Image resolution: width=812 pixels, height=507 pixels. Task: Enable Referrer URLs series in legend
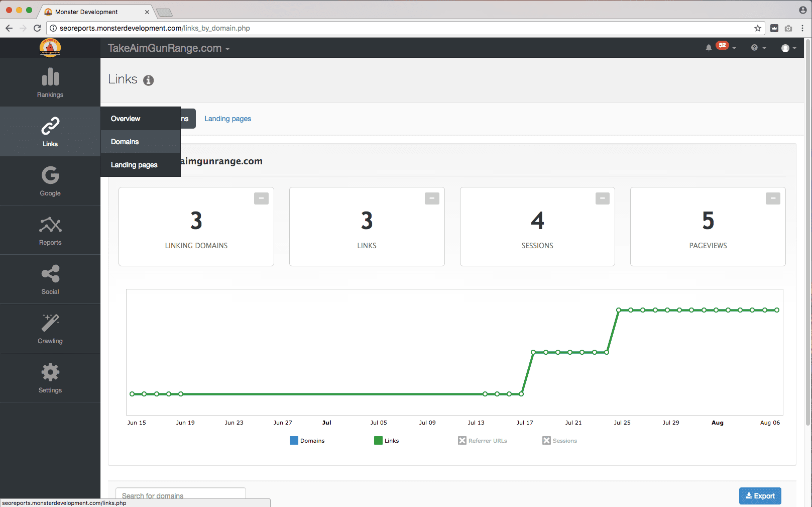tap(483, 441)
